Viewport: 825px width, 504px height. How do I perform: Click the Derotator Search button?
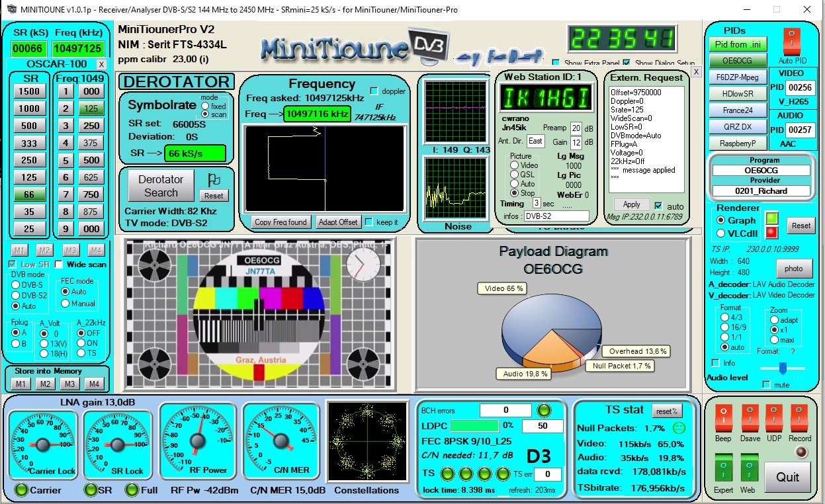pos(161,186)
